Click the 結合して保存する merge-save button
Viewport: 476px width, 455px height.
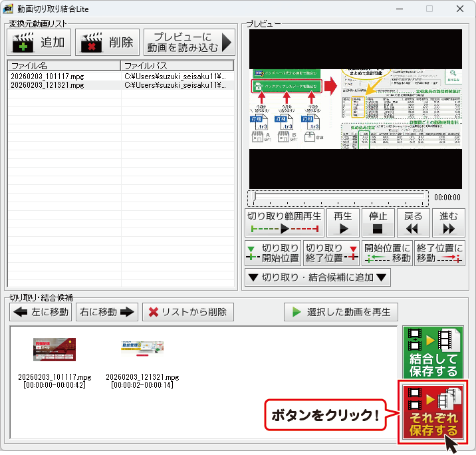click(433, 353)
